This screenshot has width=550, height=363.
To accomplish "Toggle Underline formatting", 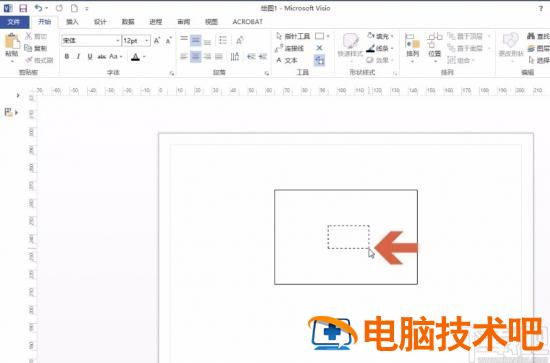I will [90, 56].
